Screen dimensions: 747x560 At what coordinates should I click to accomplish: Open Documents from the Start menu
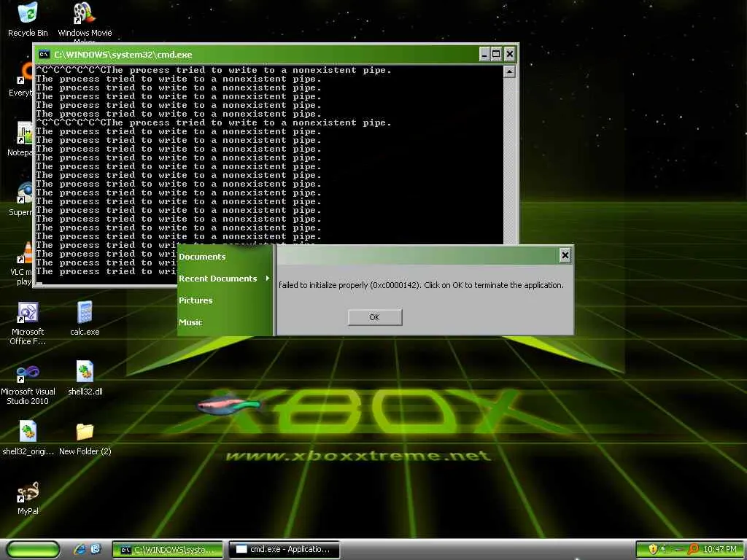click(202, 257)
